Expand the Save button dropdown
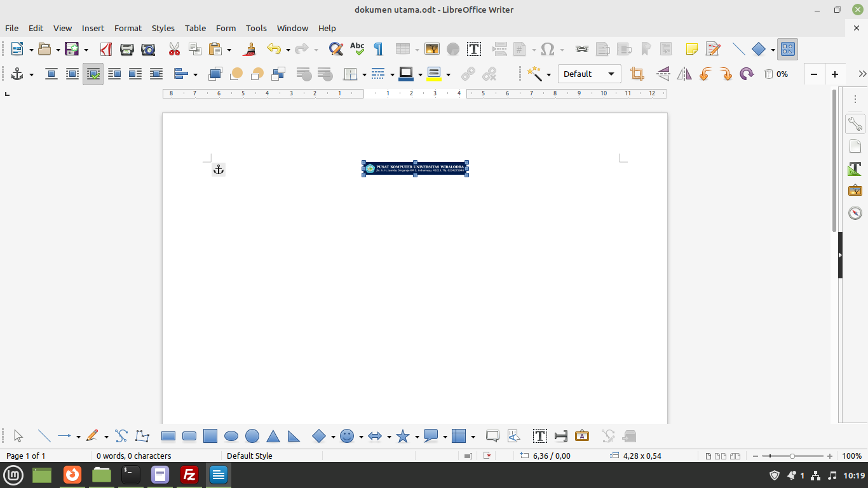Screen dimensions: 868x488 coord(86,50)
